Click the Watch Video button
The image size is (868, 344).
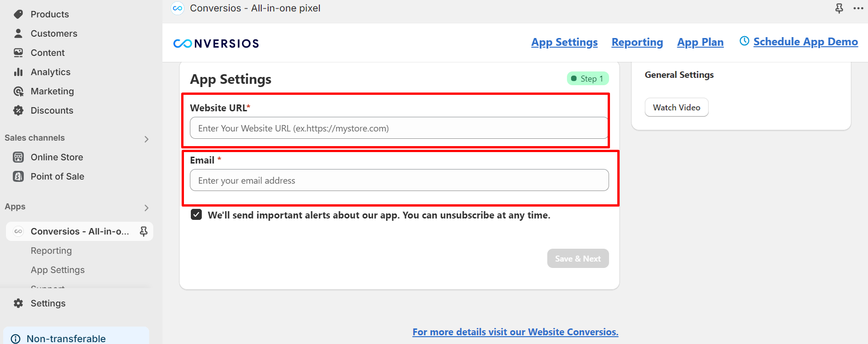click(x=676, y=107)
